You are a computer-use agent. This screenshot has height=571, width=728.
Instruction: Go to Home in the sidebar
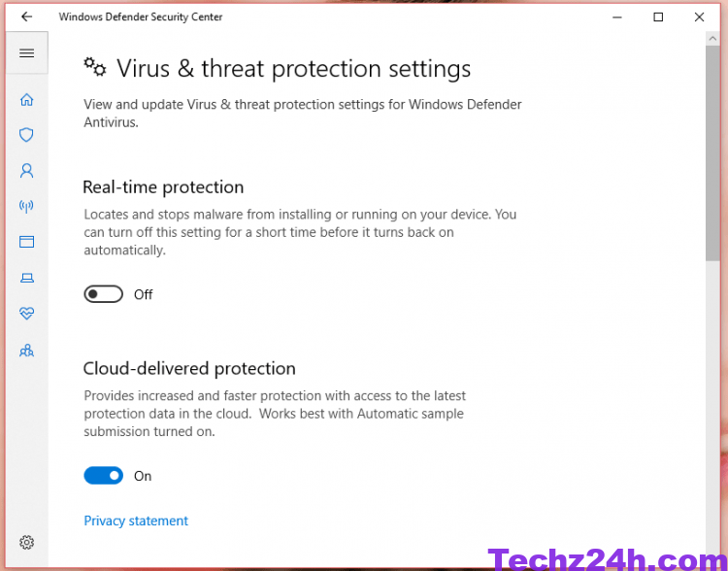point(26,99)
